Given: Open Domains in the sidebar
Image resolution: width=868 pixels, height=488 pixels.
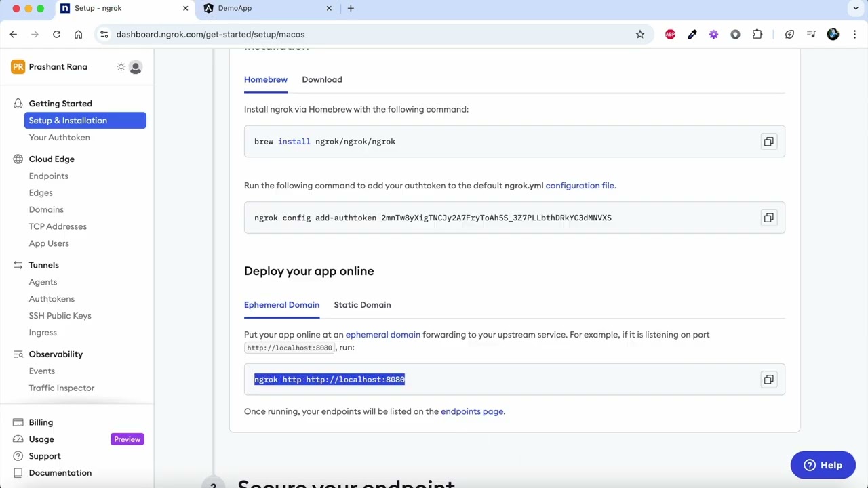Looking at the screenshot, I should pyautogui.click(x=46, y=210).
